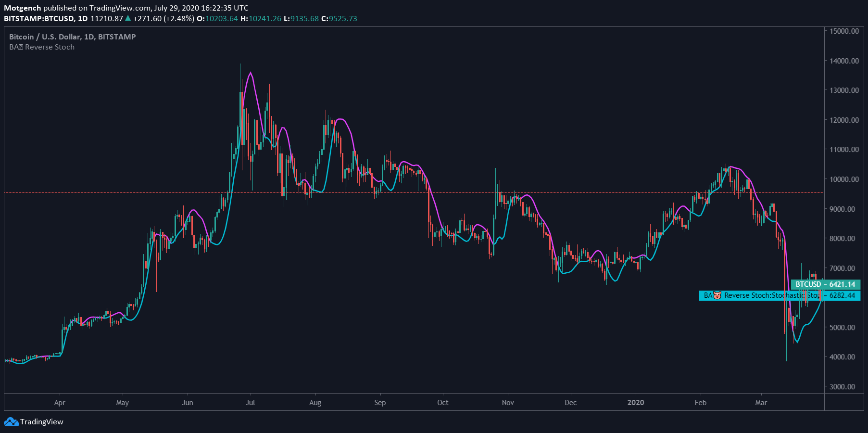Click the TradingView text at bottom left
The width and height of the screenshot is (868, 433).
42,422
